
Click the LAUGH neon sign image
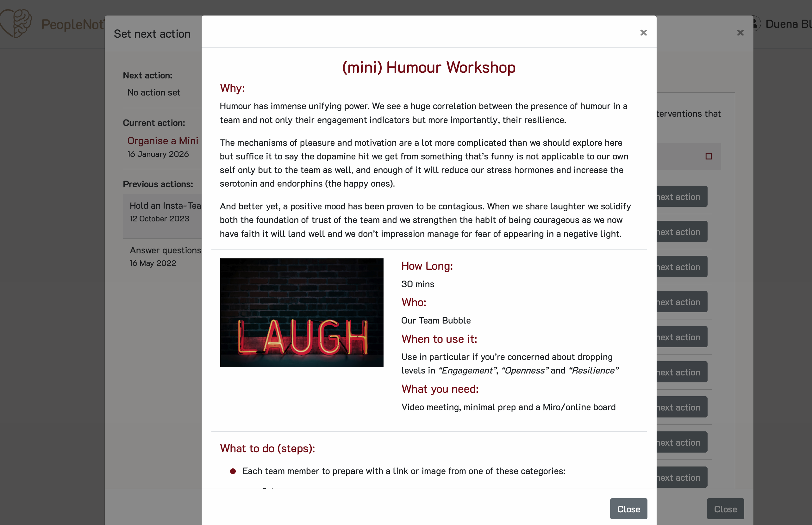[x=302, y=312]
